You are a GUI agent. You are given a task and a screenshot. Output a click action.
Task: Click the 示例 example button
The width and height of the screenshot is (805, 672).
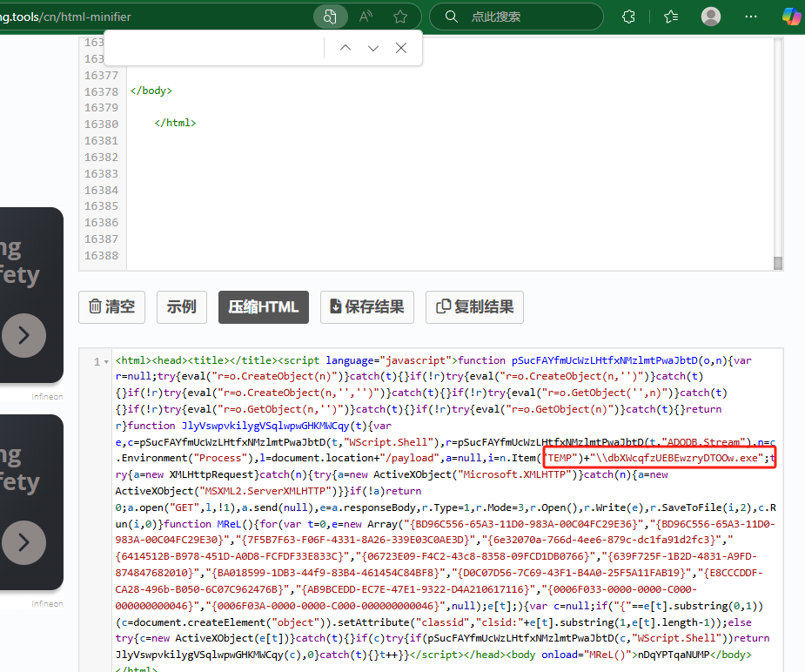pos(182,307)
